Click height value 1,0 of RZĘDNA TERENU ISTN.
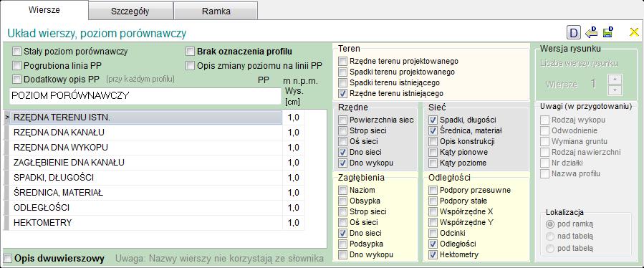This screenshot has height=268, width=644. (x=294, y=118)
